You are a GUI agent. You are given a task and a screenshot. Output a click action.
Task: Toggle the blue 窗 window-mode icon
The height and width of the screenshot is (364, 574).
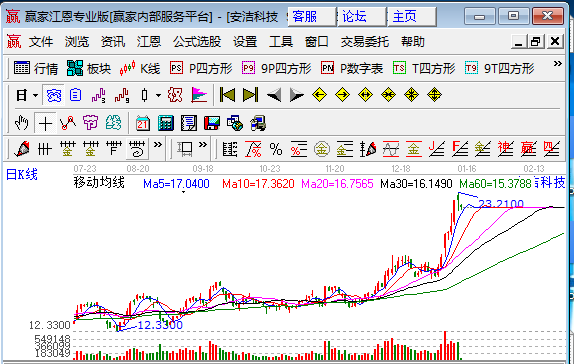click(x=53, y=96)
